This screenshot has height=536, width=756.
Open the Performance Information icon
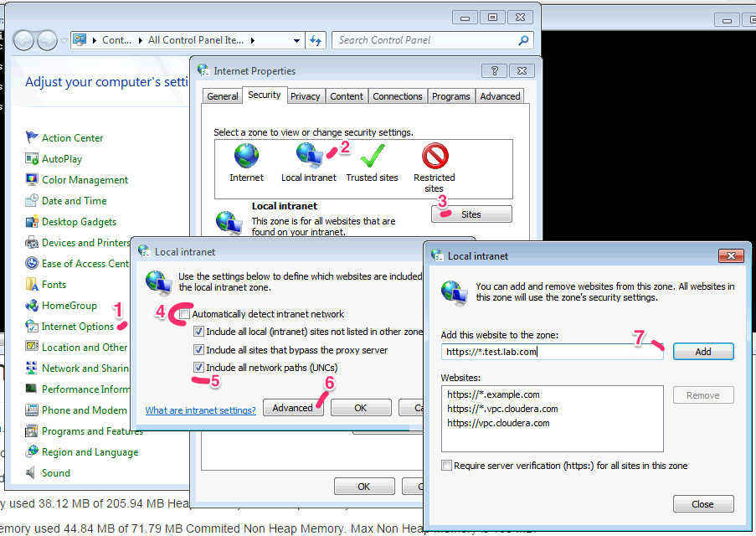pos(32,389)
